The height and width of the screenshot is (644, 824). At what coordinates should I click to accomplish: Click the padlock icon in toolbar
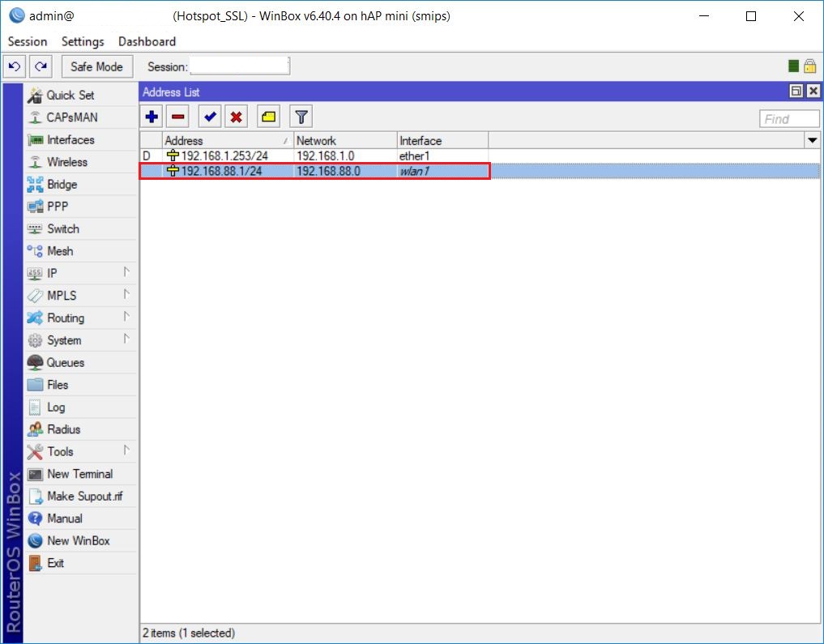click(x=810, y=66)
